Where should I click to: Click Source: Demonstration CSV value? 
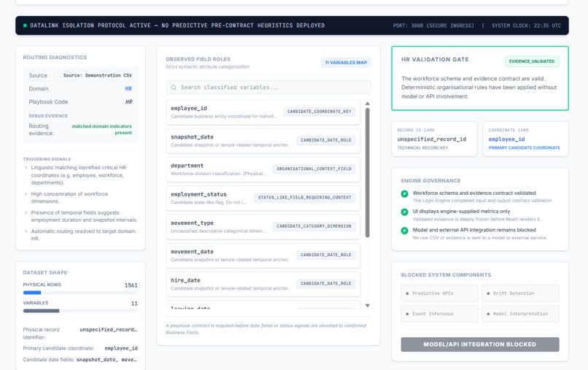click(98, 75)
